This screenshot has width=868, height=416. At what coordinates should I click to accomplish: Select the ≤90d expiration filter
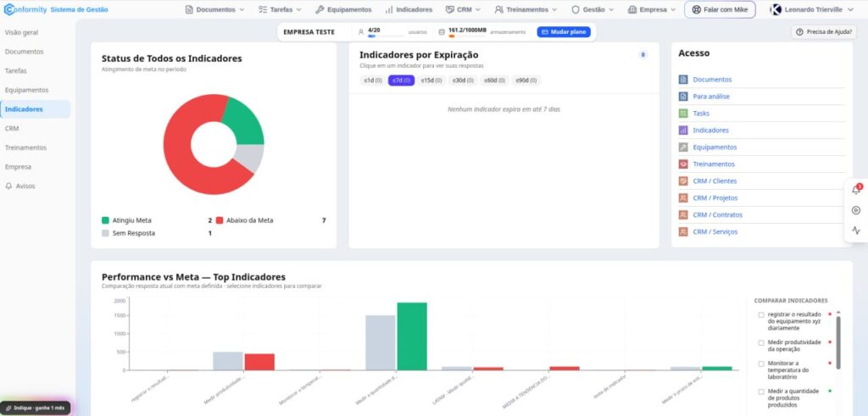click(526, 80)
